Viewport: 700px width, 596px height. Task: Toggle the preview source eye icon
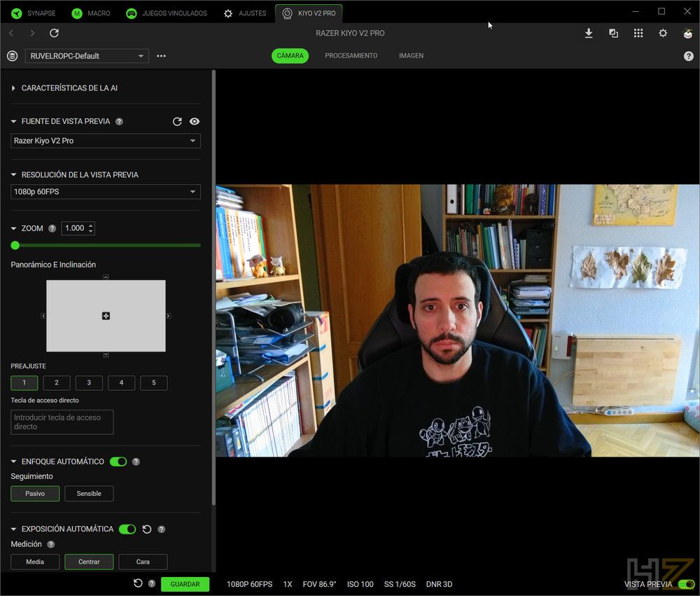pos(195,122)
